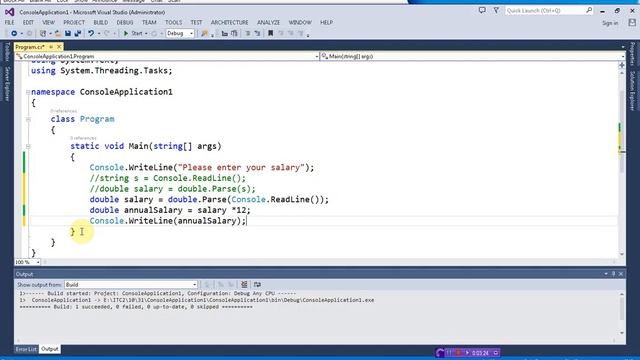Viewport: 640px width, 360px height.
Task: Switch to the Error List tab
Action: pos(26,349)
